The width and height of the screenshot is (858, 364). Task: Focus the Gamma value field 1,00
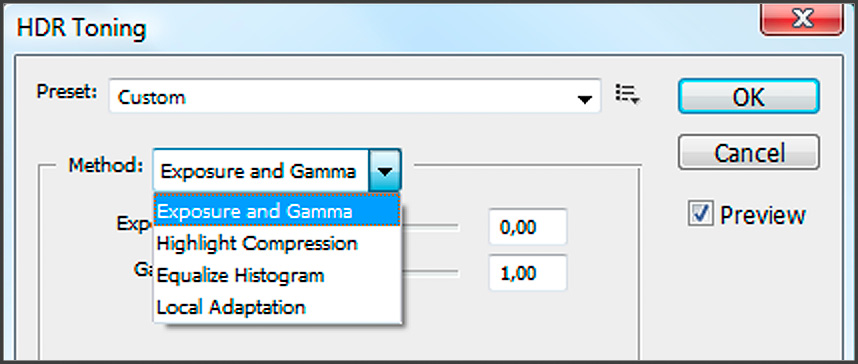[528, 272]
